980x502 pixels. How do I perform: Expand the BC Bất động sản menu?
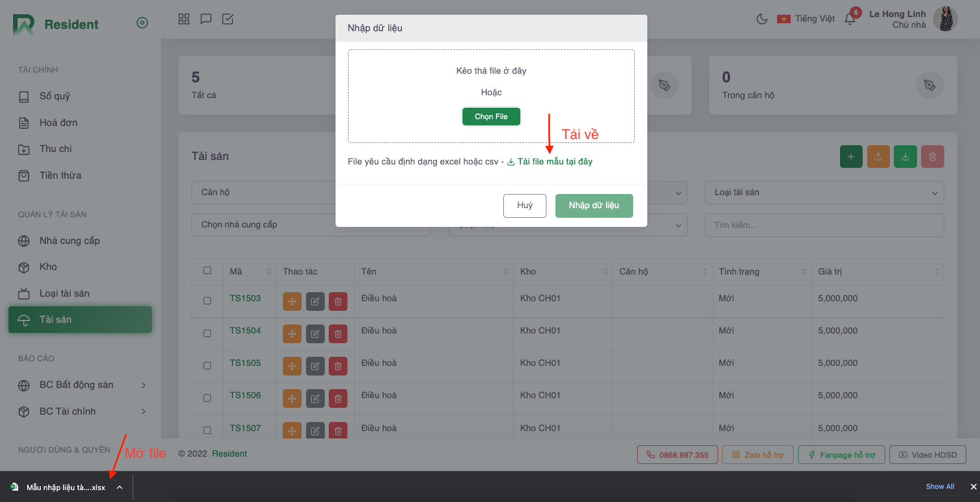click(x=82, y=385)
